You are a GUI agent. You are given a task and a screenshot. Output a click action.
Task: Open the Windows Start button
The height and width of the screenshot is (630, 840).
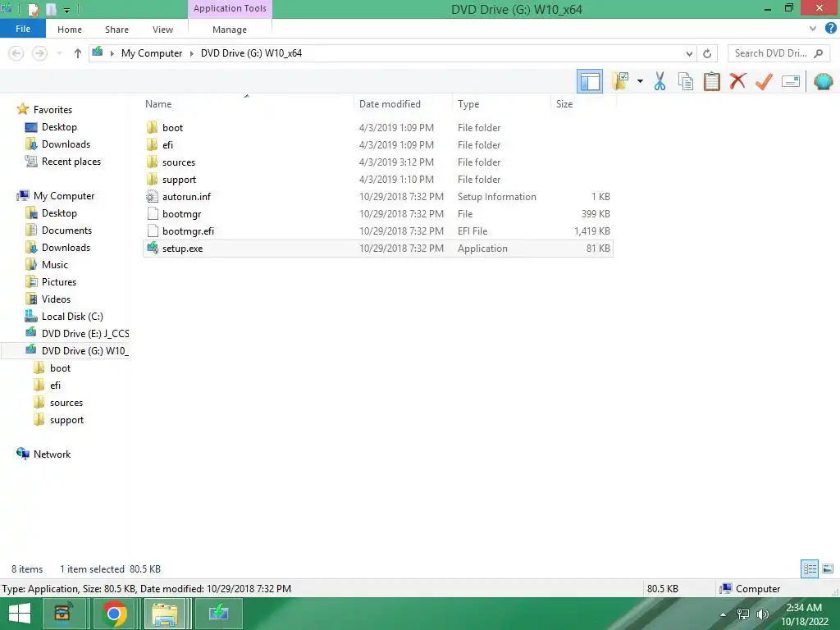[x=20, y=614]
